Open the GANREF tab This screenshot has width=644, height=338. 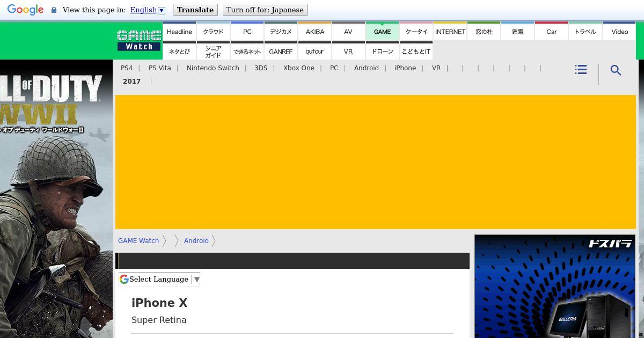pos(281,52)
